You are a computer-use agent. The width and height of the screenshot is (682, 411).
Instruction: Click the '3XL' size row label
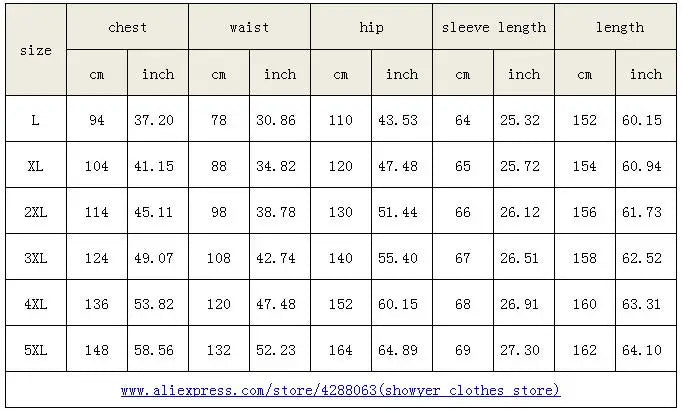(36, 258)
